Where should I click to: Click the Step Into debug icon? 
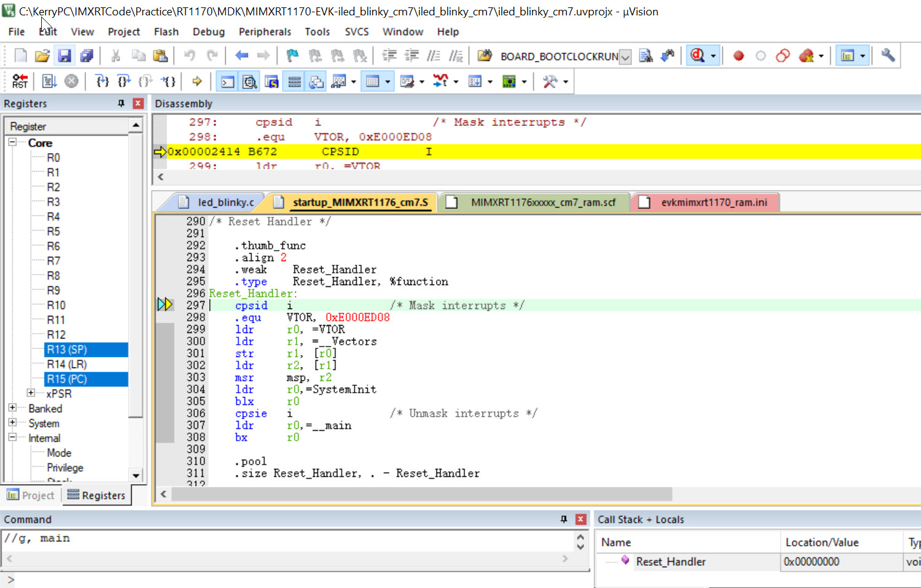coord(103,81)
